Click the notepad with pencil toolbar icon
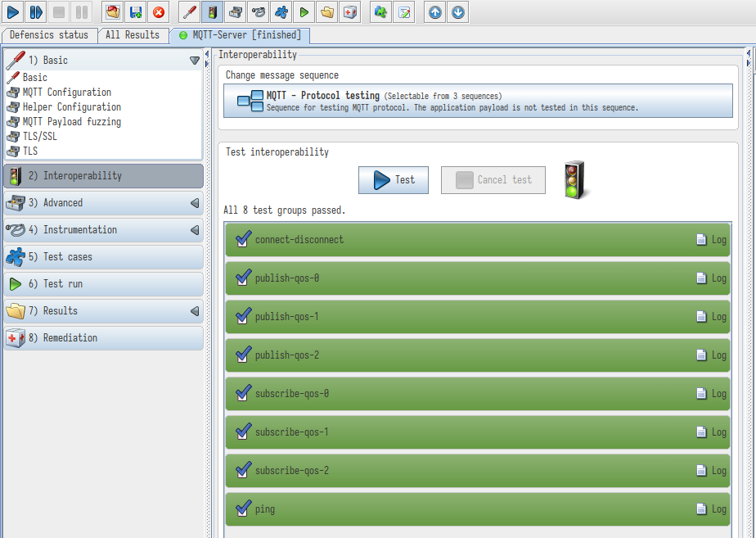 (404, 11)
